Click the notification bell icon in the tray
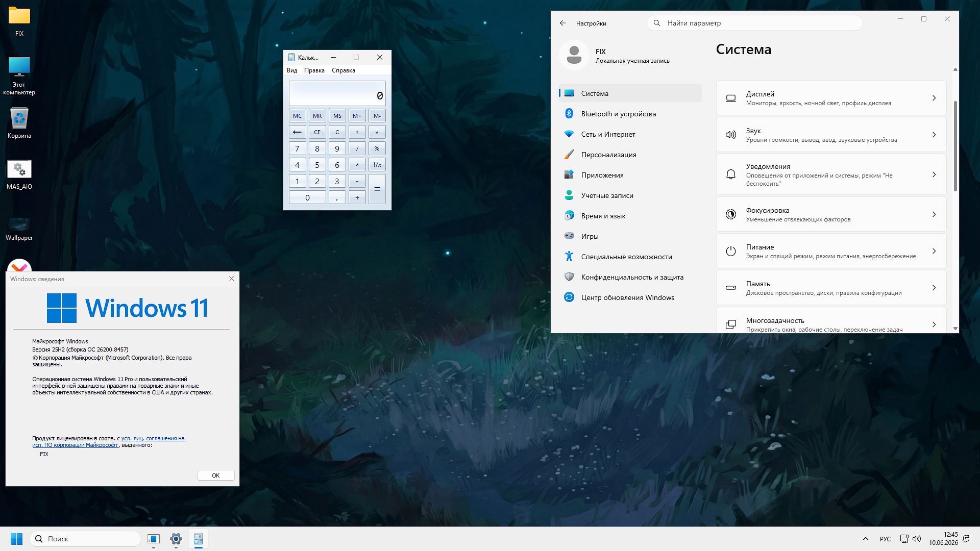The image size is (980, 551). [966, 539]
